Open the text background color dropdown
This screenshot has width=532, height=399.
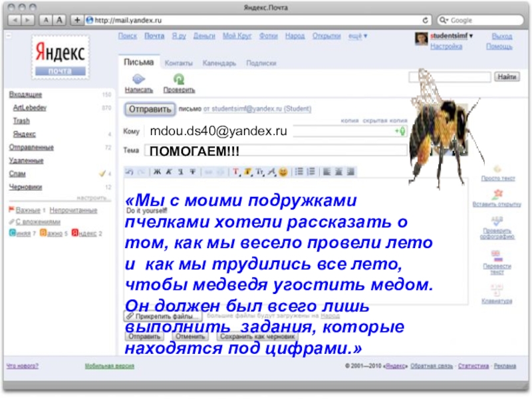click(248, 172)
